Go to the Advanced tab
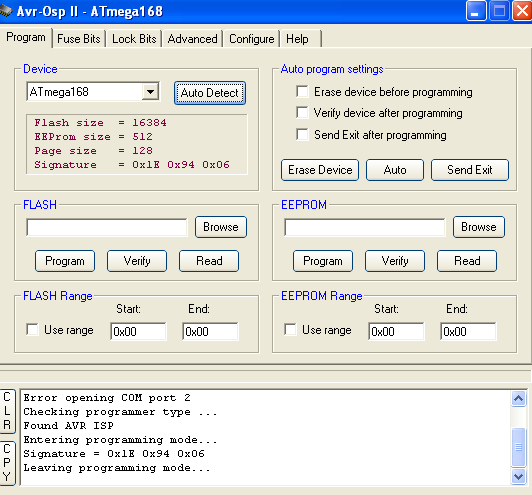Viewport: 532px width, 495px height. [x=192, y=39]
